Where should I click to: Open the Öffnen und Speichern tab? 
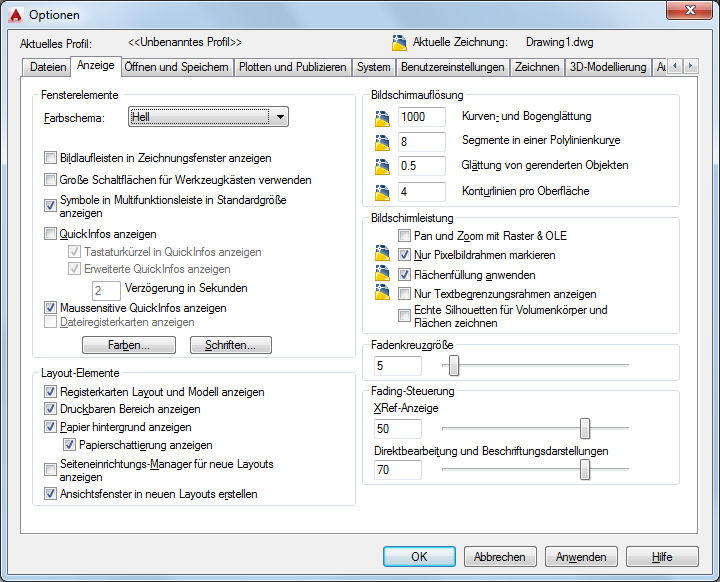(176, 67)
